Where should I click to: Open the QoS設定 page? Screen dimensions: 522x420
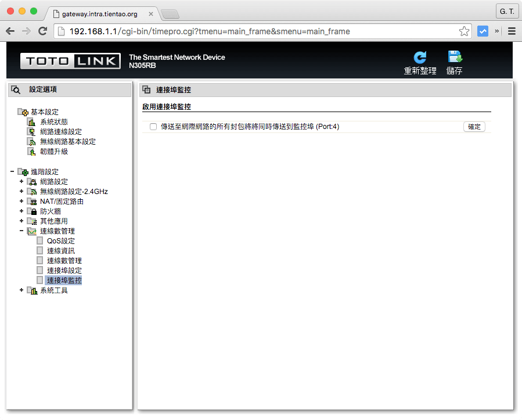[x=60, y=241]
